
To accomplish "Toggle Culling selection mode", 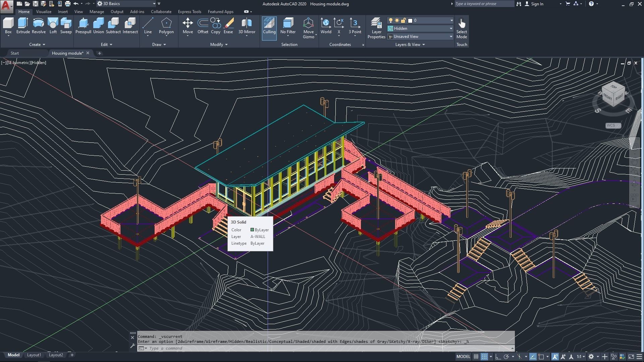I will 269,28.
